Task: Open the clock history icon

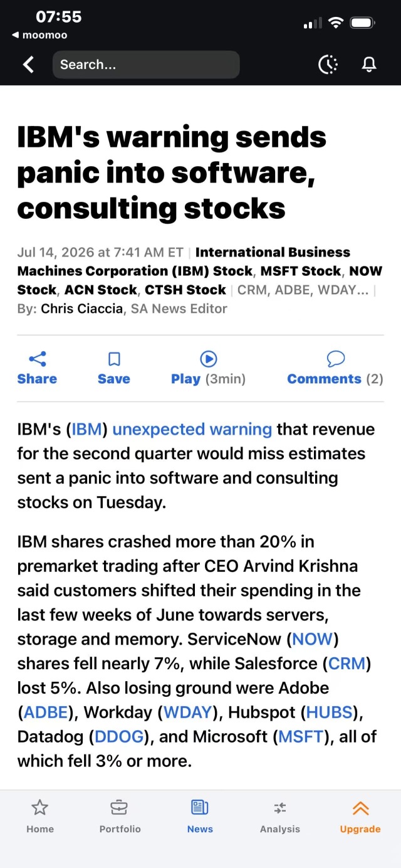Action: click(x=328, y=65)
